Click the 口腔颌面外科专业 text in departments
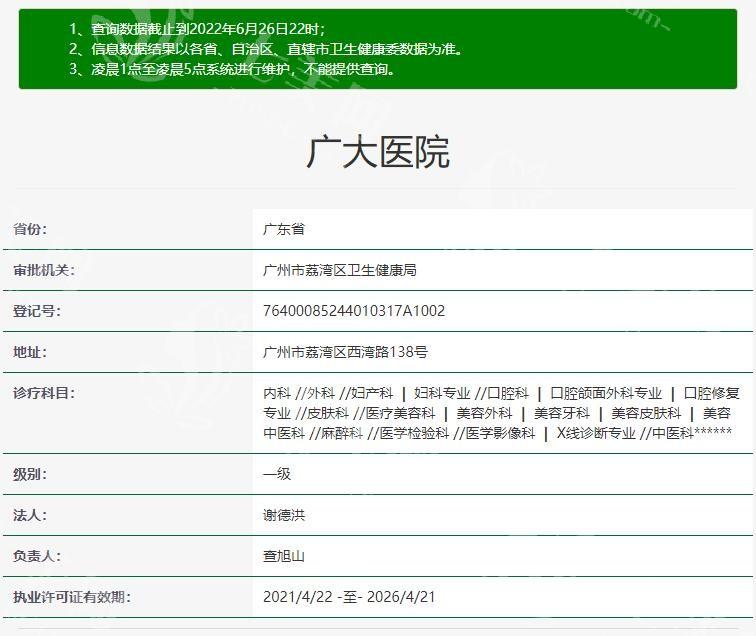The height and width of the screenshot is (636, 756). point(606,393)
